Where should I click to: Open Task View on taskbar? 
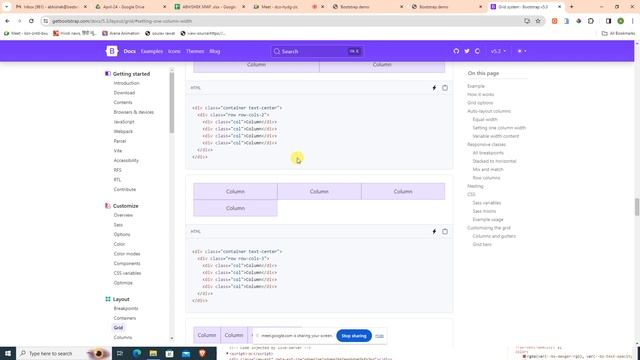click(120, 353)
